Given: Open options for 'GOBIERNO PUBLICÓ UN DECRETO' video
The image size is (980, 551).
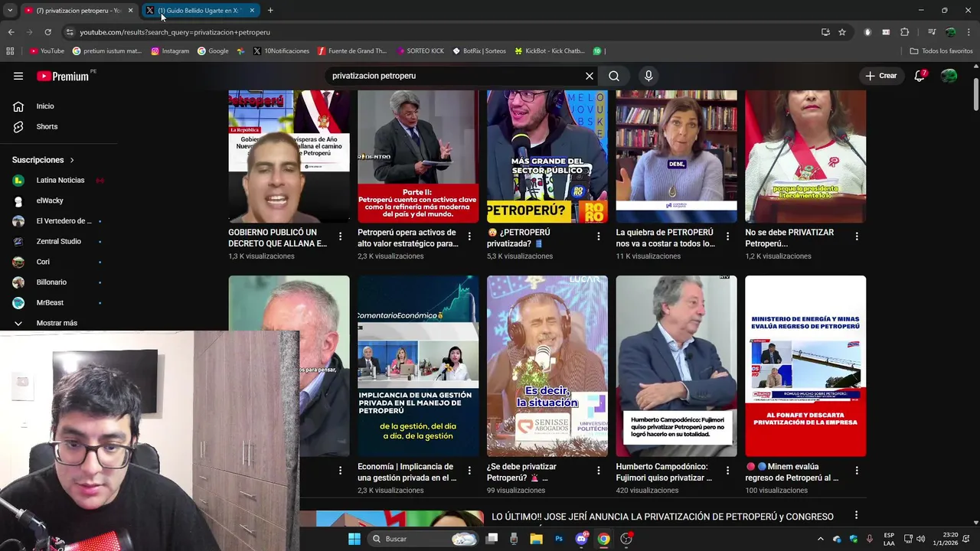Looking at the screenshot, I should click(x=341, y=236).
